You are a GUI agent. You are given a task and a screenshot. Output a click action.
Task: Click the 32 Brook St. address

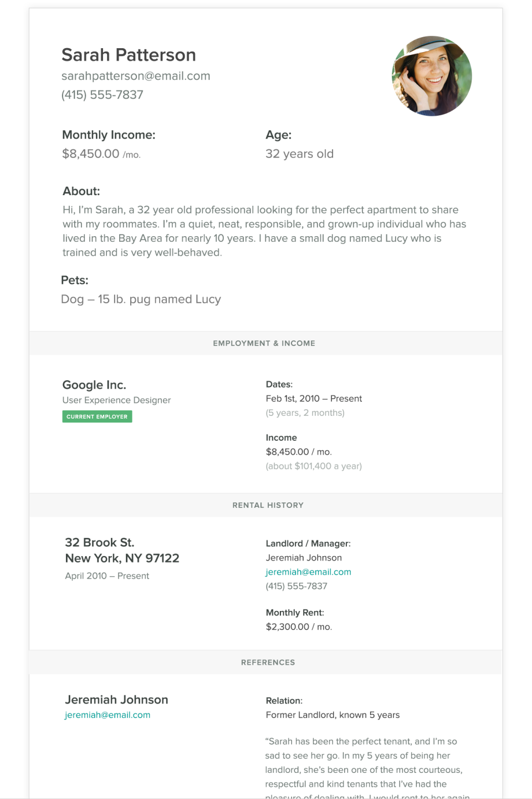click(x=100, y=542)
